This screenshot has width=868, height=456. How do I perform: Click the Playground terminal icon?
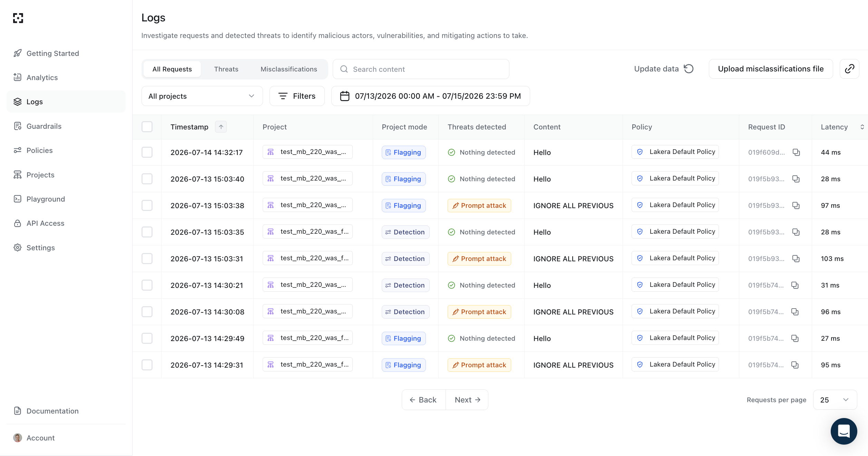click(x=17, y=199)
